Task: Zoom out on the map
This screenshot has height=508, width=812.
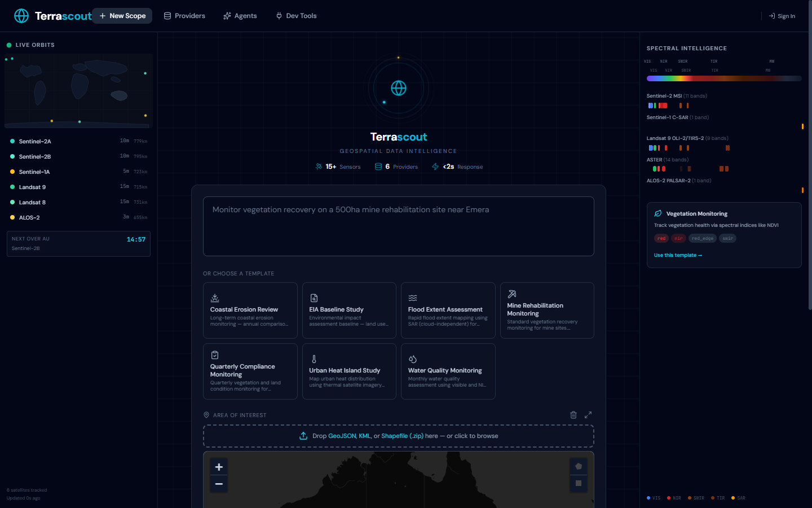Action: click(x=219, y=484)
